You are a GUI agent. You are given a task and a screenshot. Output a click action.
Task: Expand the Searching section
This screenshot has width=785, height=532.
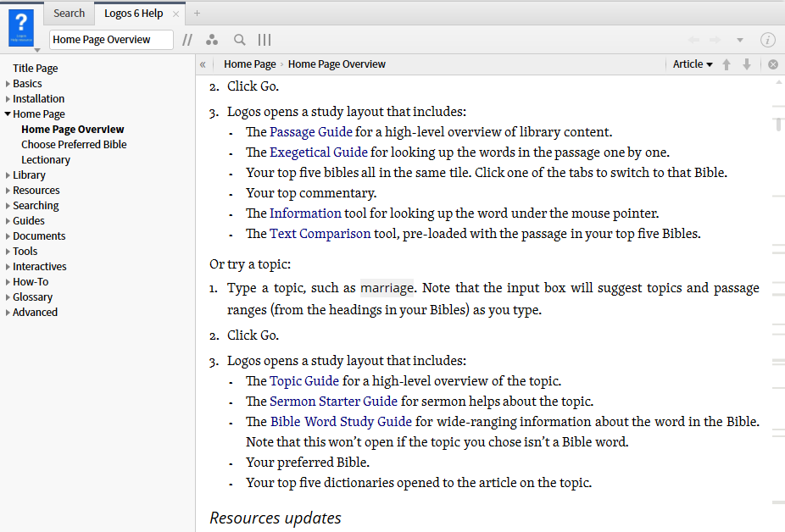pyautogui.click(x=8, y=206)
